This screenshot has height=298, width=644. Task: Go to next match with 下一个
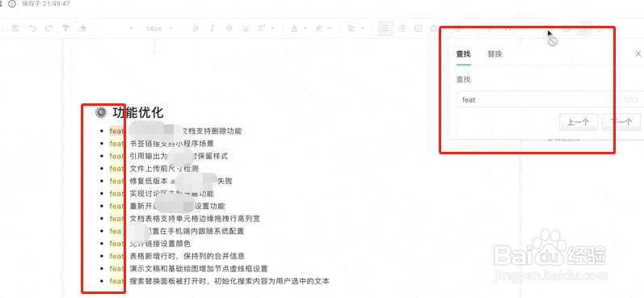pyautogui.click(x=621, y=122)
